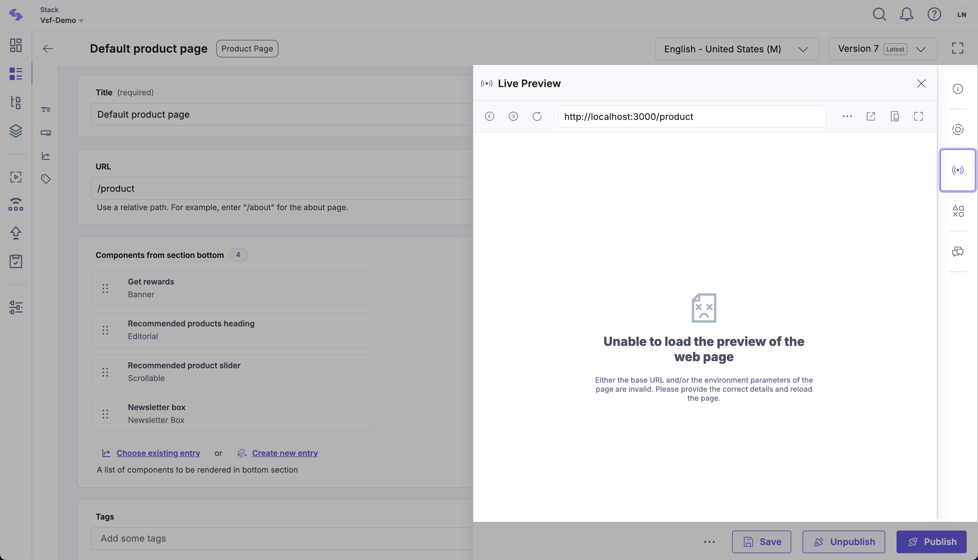Screen dimensions: 978x560
Task: Open the Visual experience play icon in sidebar
Action: click(x=16, y=177)
